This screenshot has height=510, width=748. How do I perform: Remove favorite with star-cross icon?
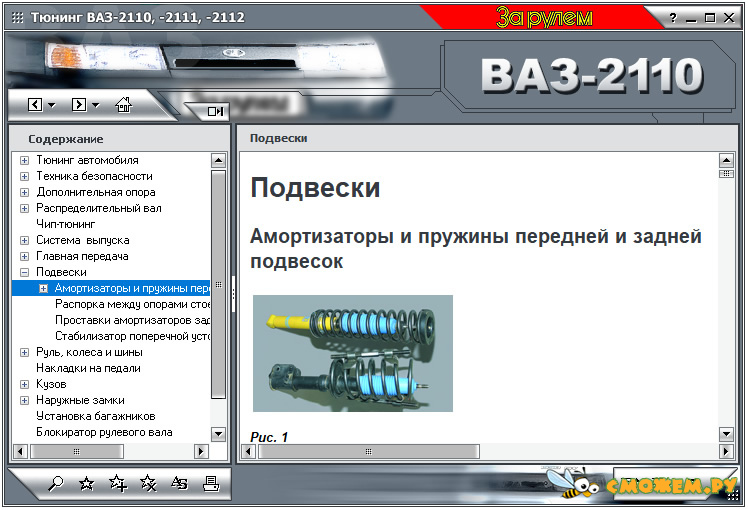(148, 483)
